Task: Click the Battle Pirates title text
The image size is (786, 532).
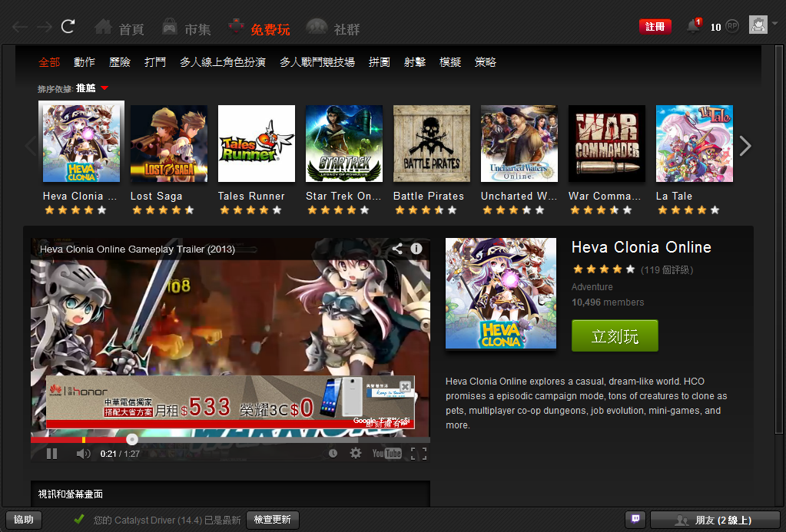Action: pos(429,196)
